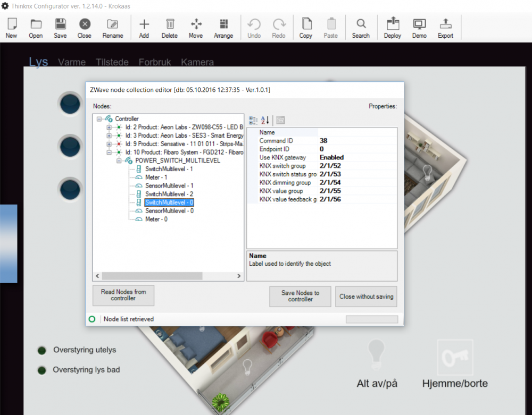Viewport: 532px width, 415px height.
Task: Switch property grid to categorized view
Action: 253,121
